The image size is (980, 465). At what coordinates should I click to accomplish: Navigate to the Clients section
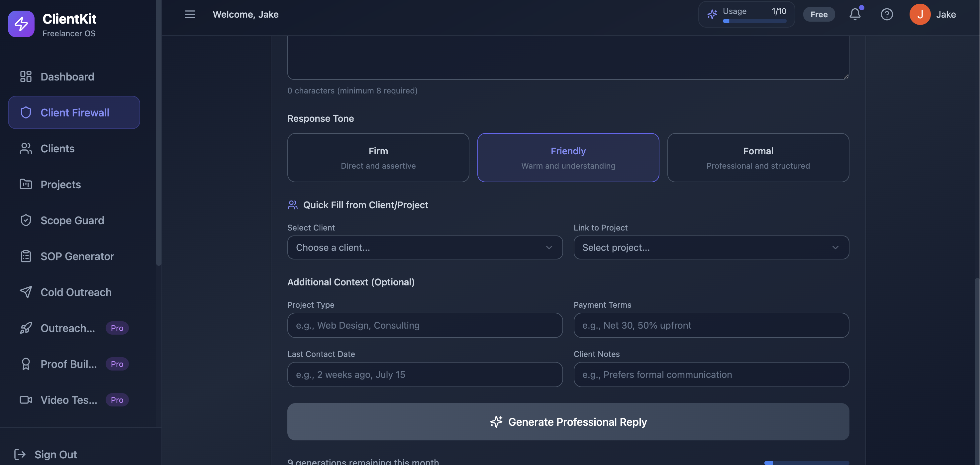click(x=57, y=149)
